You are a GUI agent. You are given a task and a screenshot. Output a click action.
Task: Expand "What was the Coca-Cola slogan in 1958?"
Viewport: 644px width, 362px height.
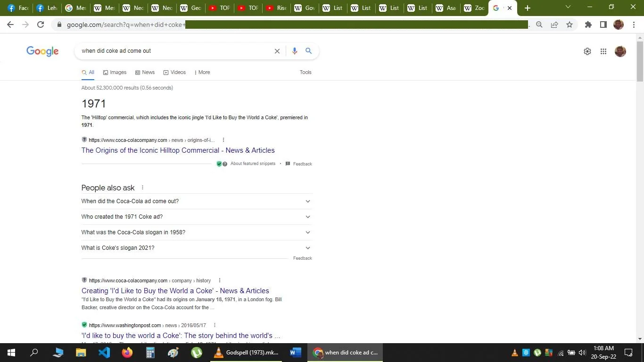tap(197, 232)
